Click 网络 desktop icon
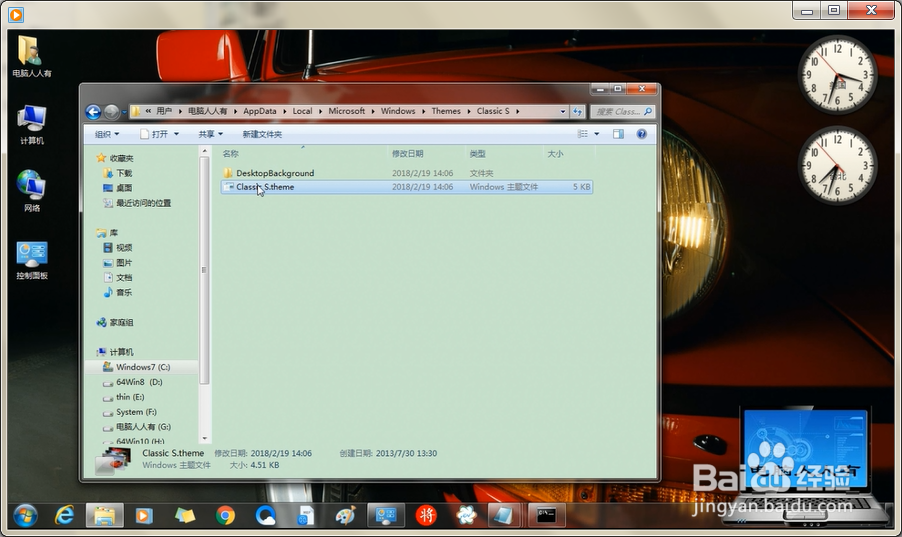The image size is (902, 537). click(x=32, y=191)
